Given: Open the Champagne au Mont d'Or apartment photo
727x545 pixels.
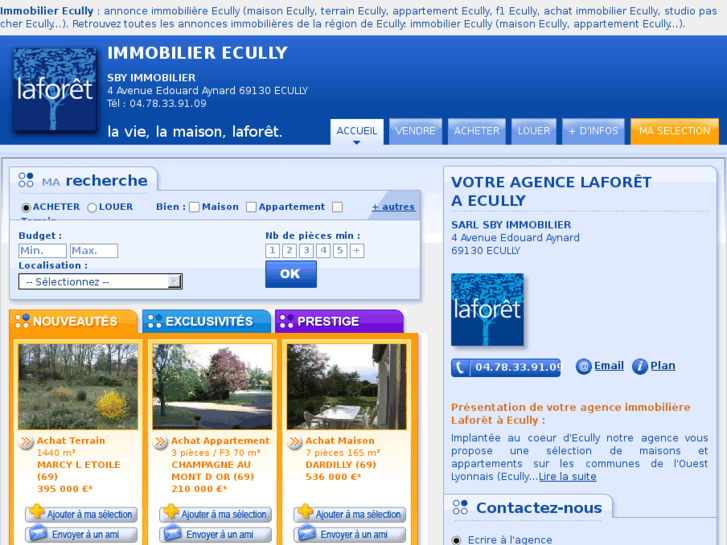Looking at the screenshot, I should click(x=212, y=386).
